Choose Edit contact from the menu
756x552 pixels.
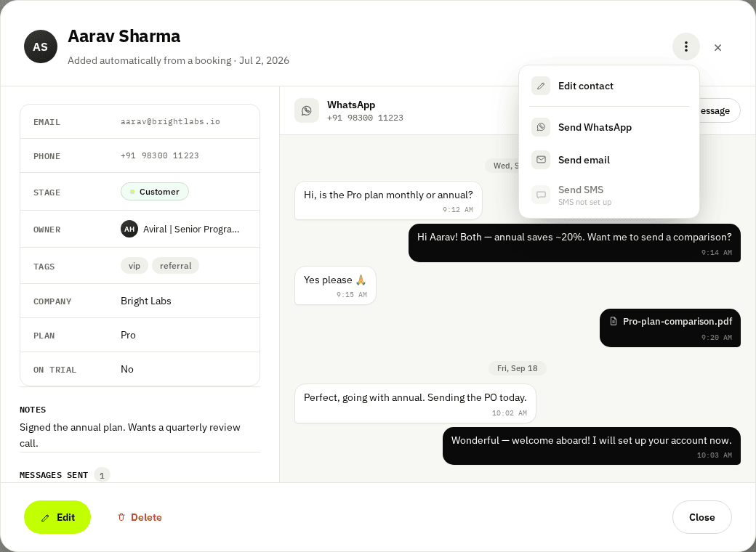tap(609, 86)
